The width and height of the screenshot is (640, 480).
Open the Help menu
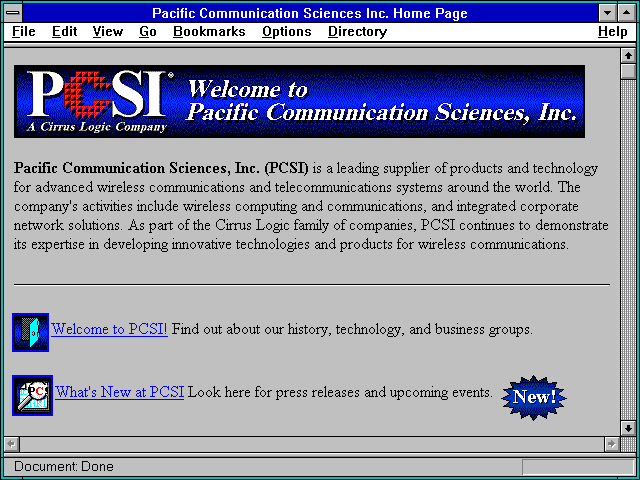click(612, 32)
